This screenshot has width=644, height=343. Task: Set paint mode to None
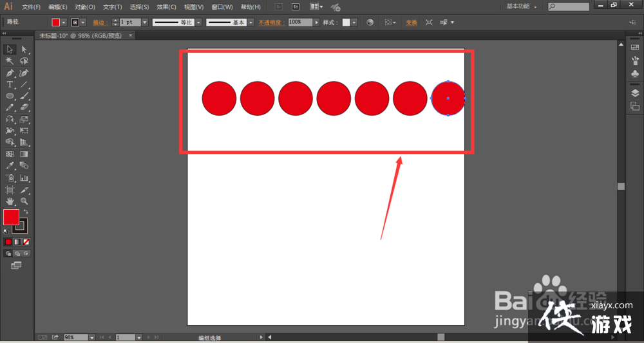coord(26,242)
